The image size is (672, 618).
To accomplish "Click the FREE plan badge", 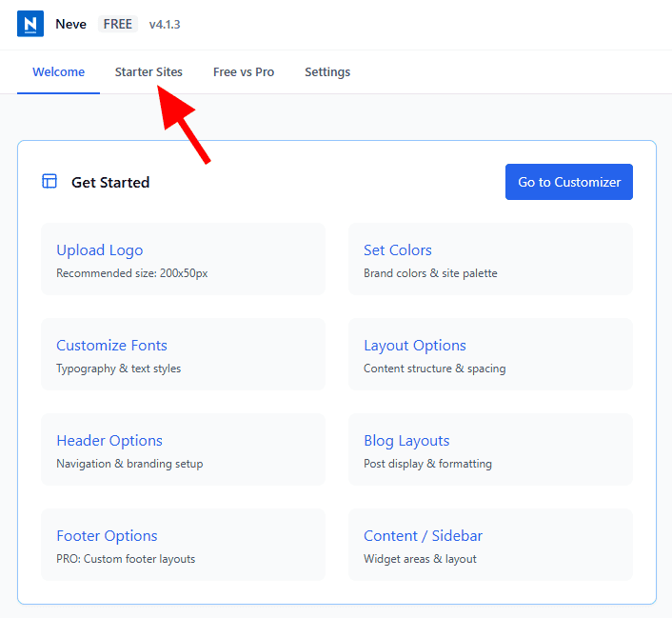I will (x=118, y=24).
